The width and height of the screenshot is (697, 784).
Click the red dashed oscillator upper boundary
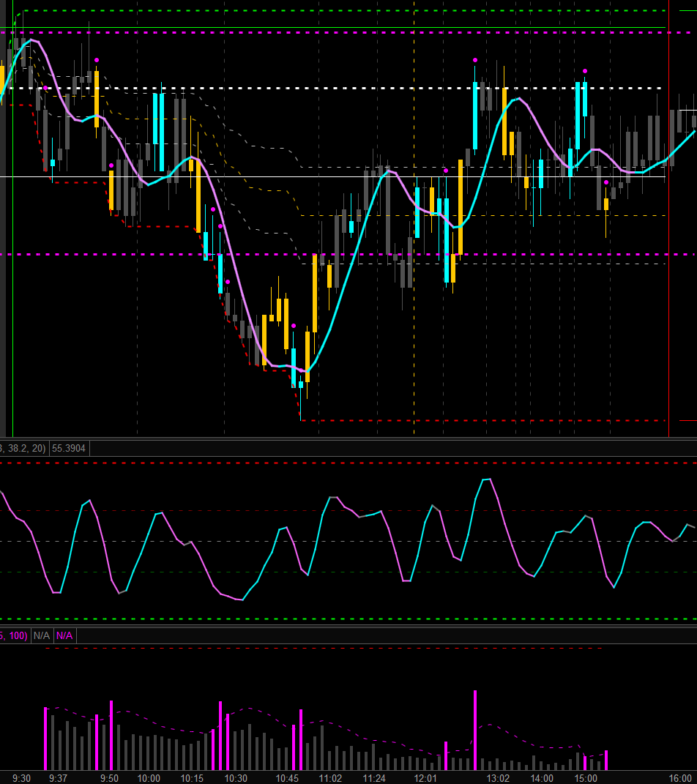click(x=366, y=463)
